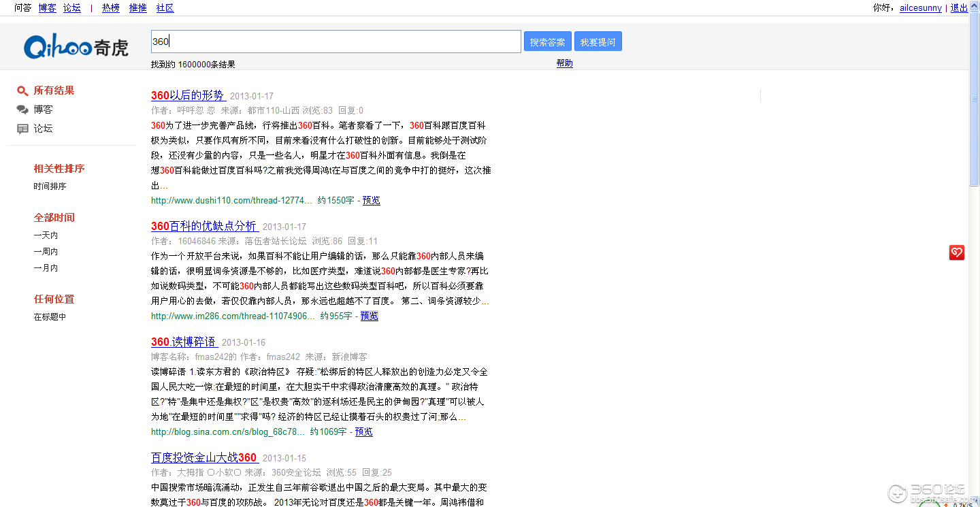Open 论坛 in the top navigation
Viewport: 980px width, 507px height.
coord(72,8)
